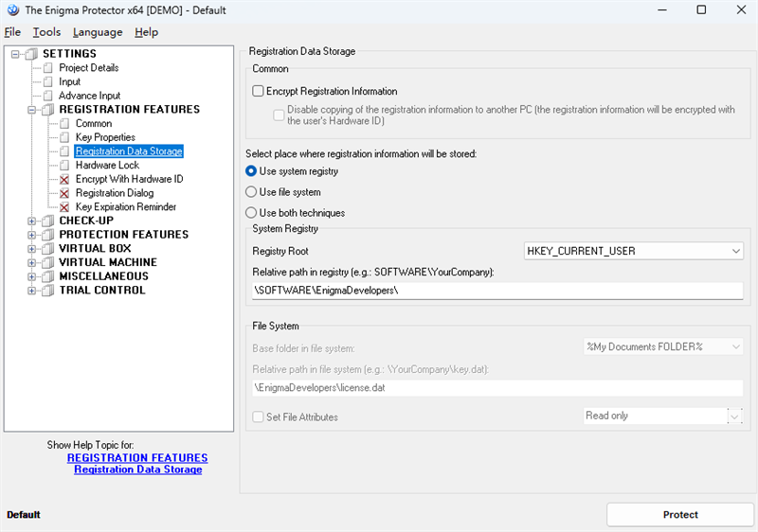Open the File menu
The width and height of the screenshot is (758, 532).
(12, 32)
